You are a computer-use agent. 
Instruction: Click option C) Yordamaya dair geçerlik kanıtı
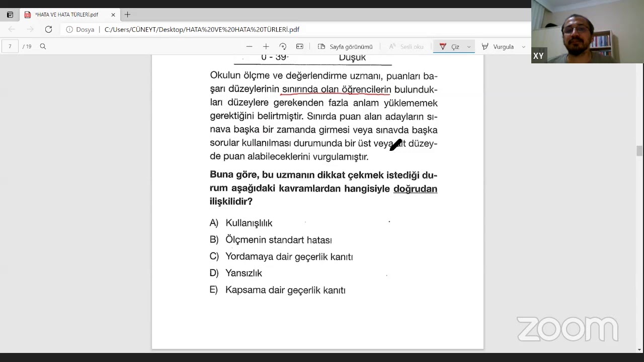281,256
